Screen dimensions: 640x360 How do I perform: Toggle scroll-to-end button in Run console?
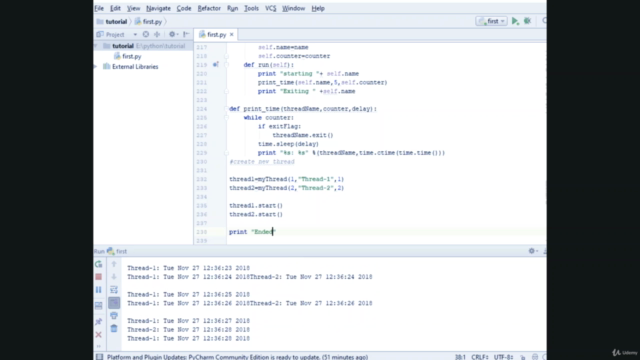click(x=114, y=302)
